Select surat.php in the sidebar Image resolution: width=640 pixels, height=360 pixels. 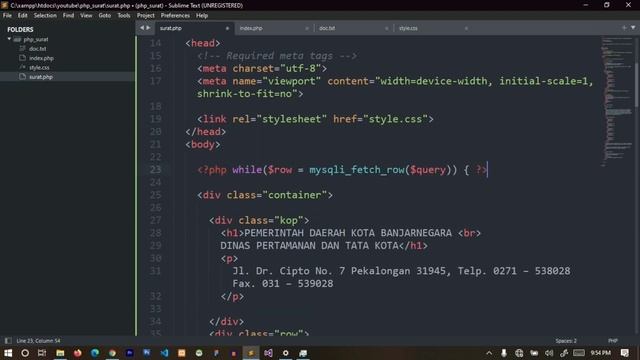click(41, 77)
